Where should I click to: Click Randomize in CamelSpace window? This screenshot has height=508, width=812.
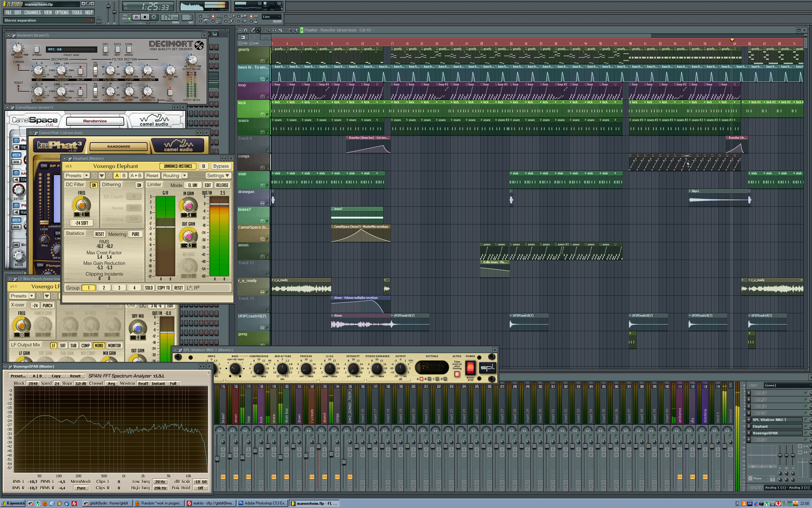tap(95, 121)
